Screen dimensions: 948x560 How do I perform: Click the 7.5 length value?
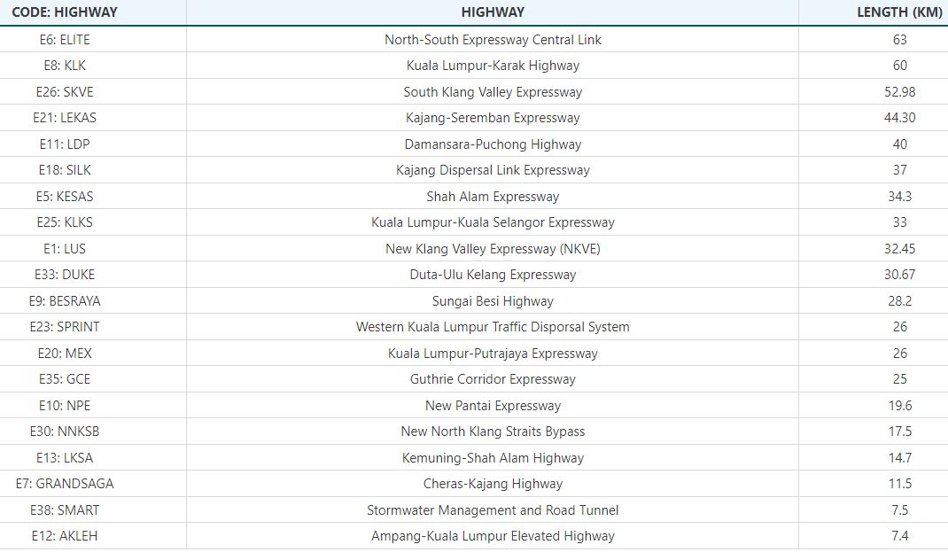click(x=899, y=510)
